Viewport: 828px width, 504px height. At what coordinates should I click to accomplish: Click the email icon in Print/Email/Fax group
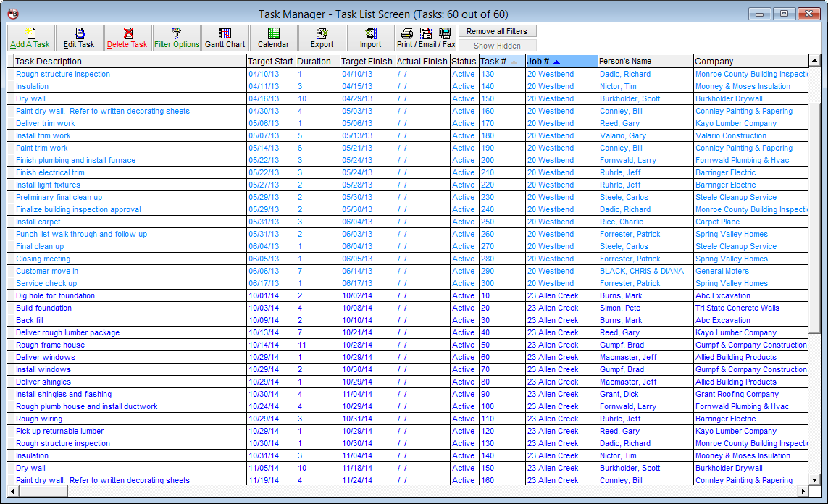(425, 33)
